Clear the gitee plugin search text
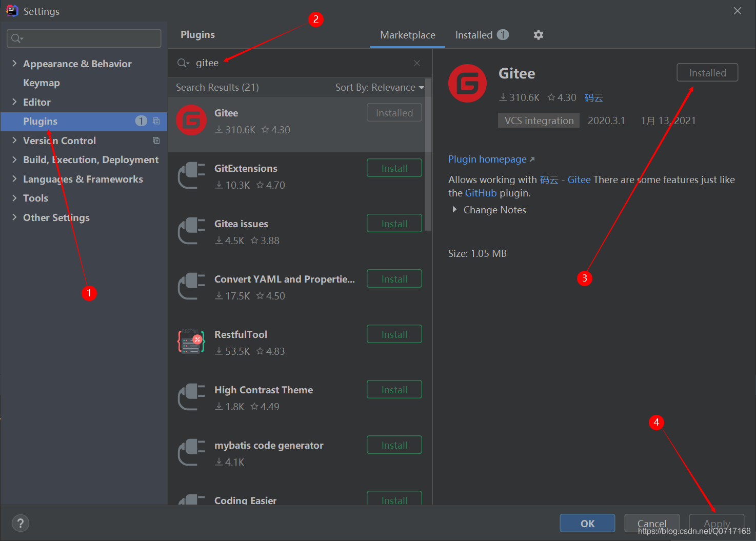Viewport: 756px width, 541px height. pos(417,63)
